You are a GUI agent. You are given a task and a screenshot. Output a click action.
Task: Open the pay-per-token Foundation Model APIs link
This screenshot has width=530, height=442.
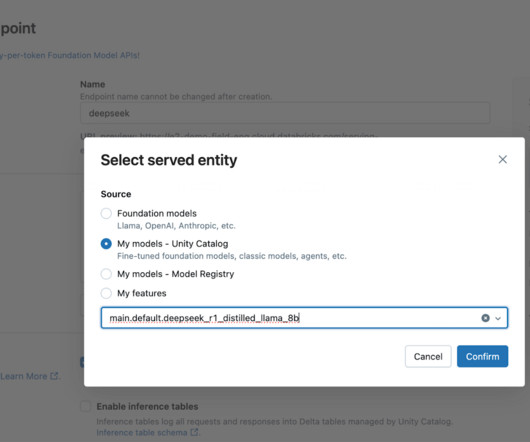tap(70, 55)
